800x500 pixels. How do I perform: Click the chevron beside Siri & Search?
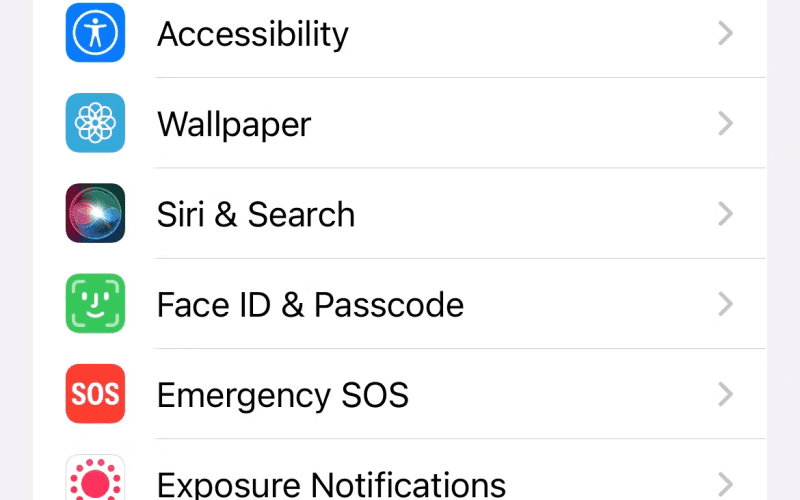click(726, 214)
